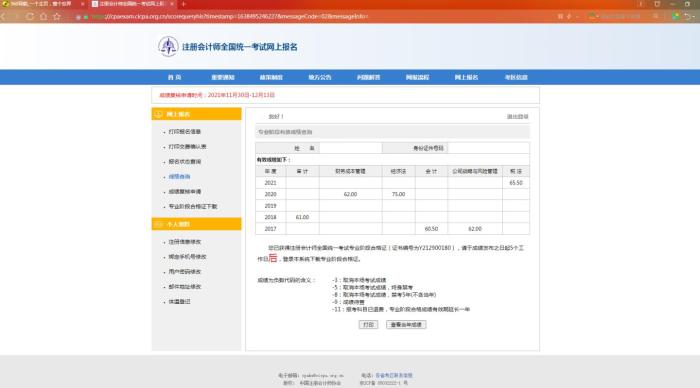This screenshot has width=700, height=388.
Task: Click the CICPA logo in the page header
Action: pyautogui.click(x=168, y=46)
